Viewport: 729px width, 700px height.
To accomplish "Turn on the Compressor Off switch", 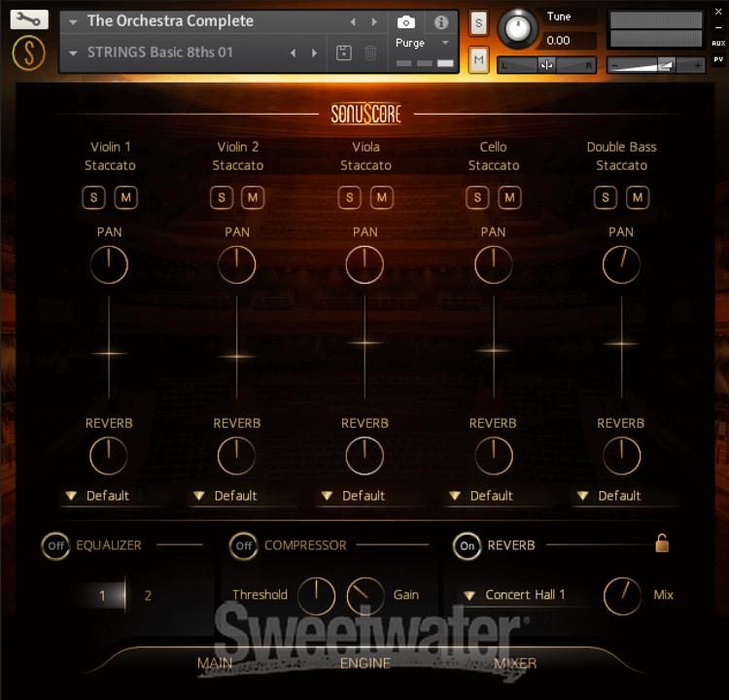I will [x=244, y=545].
